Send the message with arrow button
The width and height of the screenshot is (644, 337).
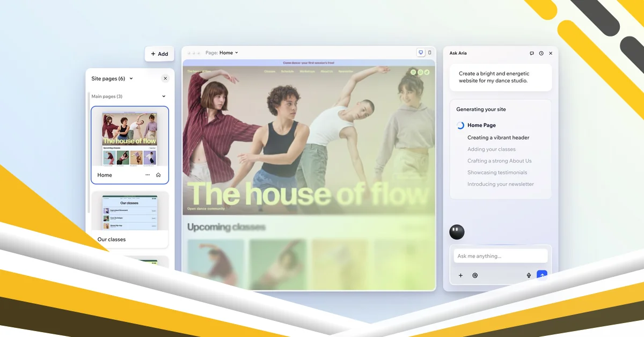542,275
